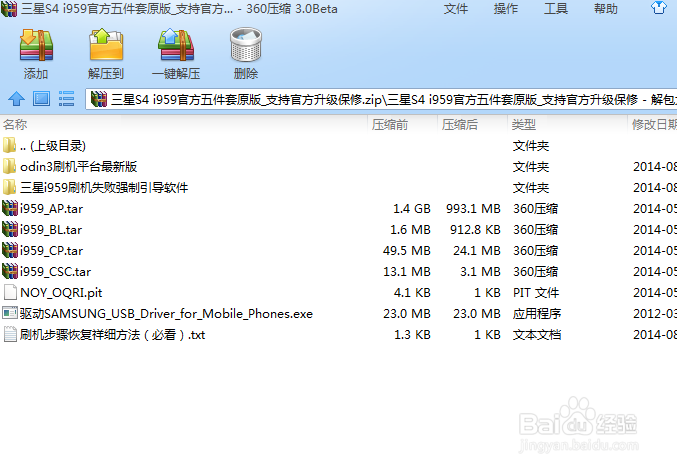Select the odin3刷机平台最新版 folder icon
Screen dimensions: 677x469
tap(9, 166)
